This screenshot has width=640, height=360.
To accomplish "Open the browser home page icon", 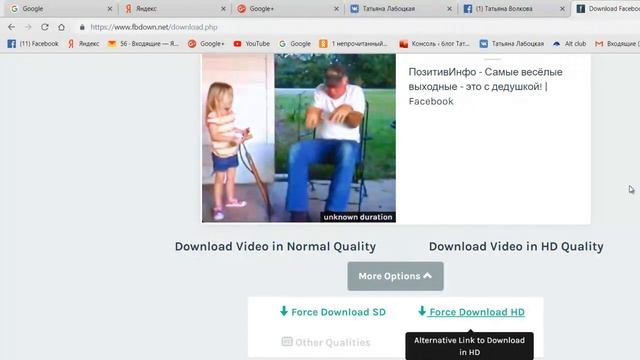I will [x=61, y=27].
